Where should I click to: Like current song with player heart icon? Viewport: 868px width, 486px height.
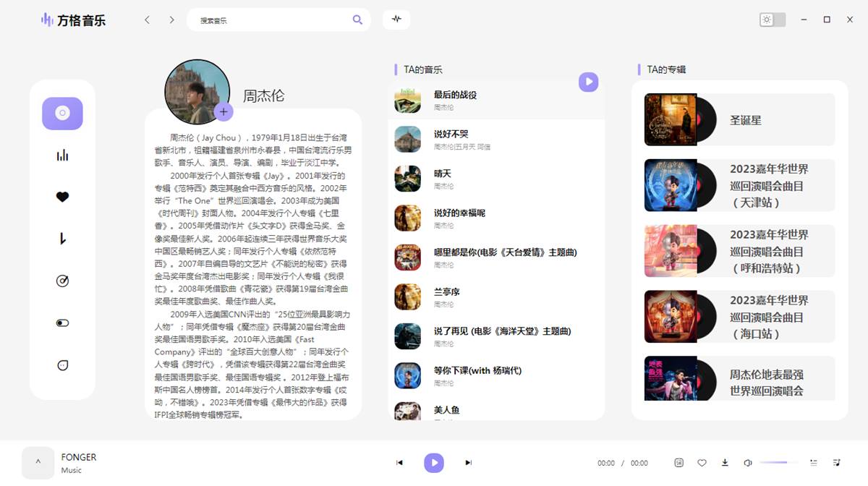click(x=702, y=463)
